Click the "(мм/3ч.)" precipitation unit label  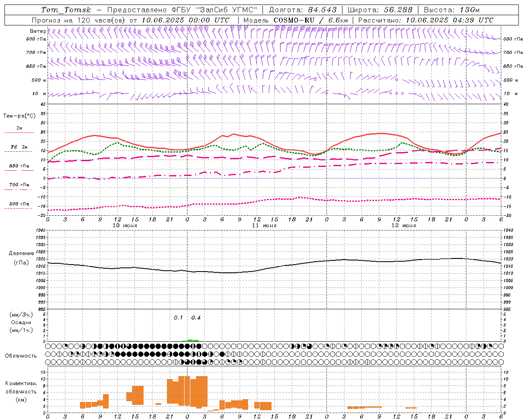(x=21, y=315)
